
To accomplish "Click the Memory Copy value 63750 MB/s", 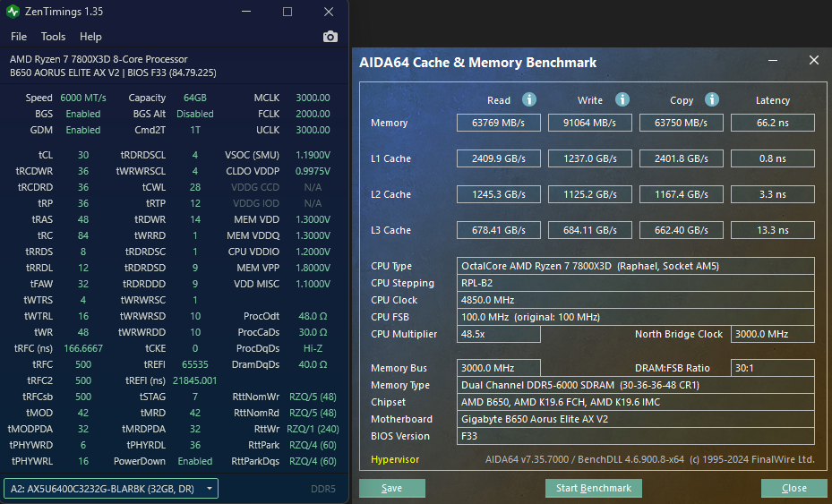I will click(x=681, y=123).
